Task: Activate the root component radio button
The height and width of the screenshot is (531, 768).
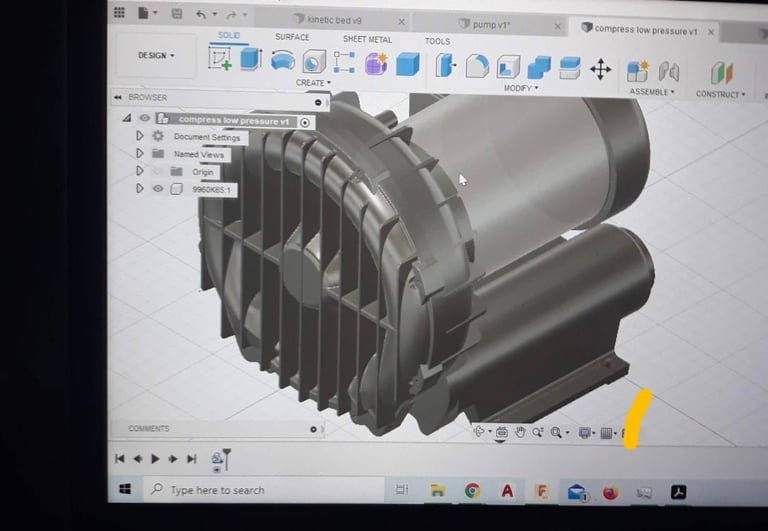Action: [305, 122]
